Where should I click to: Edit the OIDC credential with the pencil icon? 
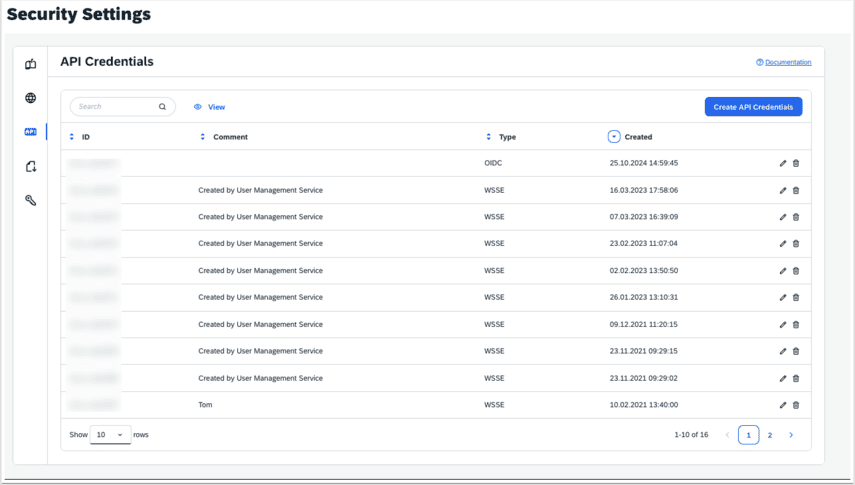coord(783,163)
